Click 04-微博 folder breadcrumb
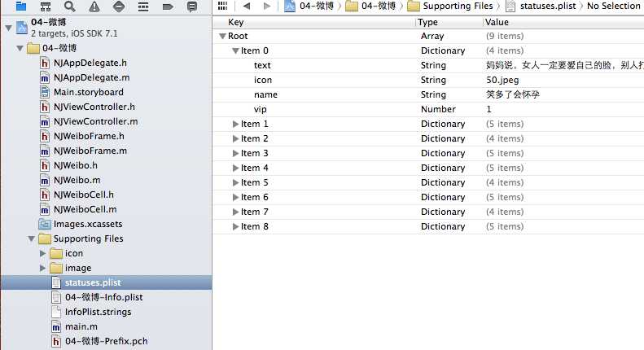This screenshot has width=644, height=350. 370,6
